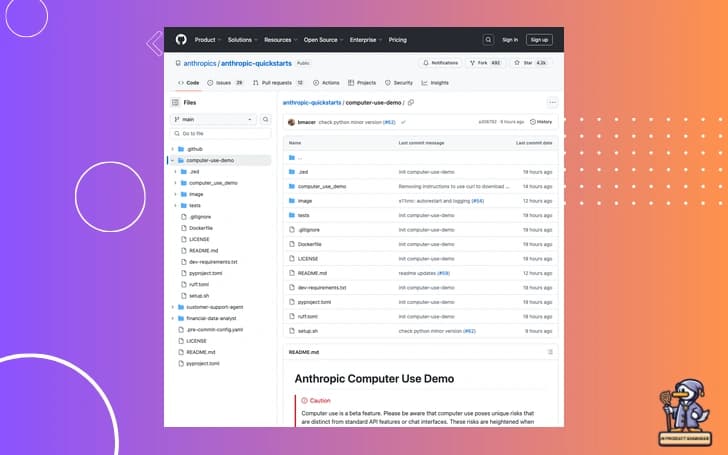Copy the path using the copy icon
This screenshot has height=455, width=728.
[x=411, y=102]
